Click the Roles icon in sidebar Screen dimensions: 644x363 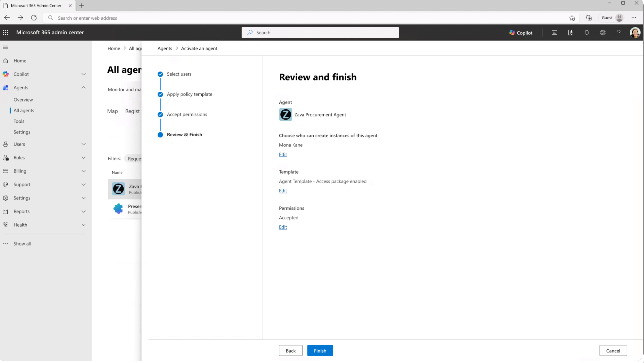click(5, 158)
